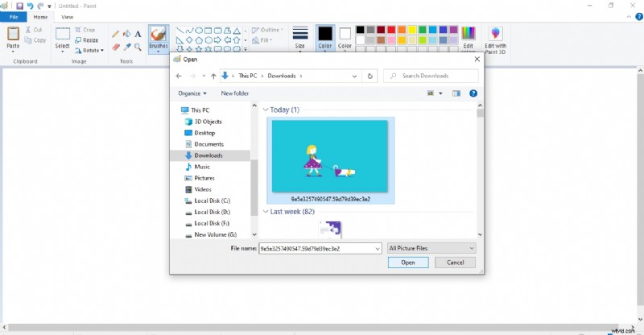Collapse the Today (1) group
This screenshot has height=335, width=644.
tap(266, 110)
